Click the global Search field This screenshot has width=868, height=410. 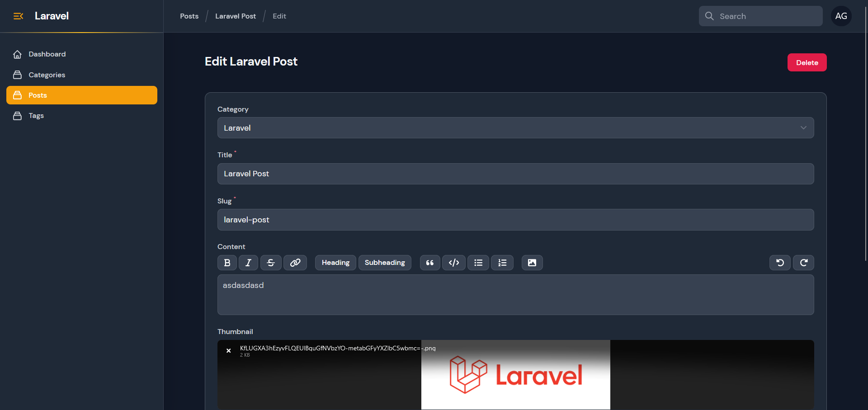761,16
